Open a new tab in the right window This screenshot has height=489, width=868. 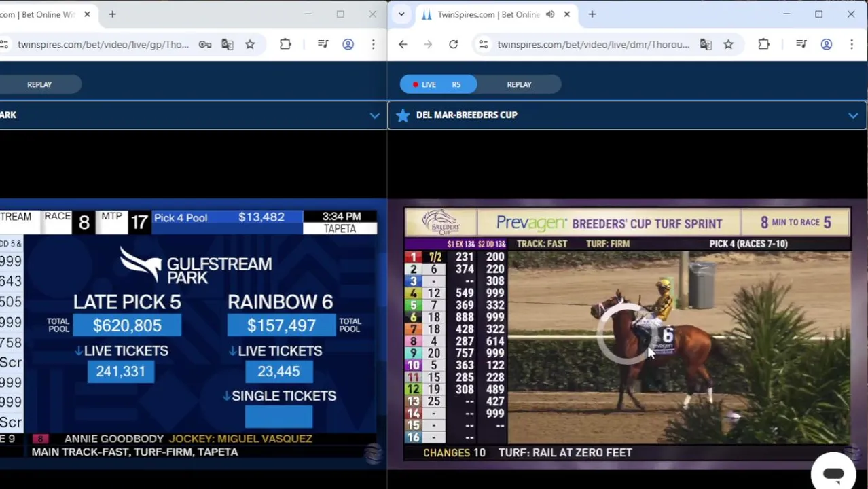coord(592,14)
